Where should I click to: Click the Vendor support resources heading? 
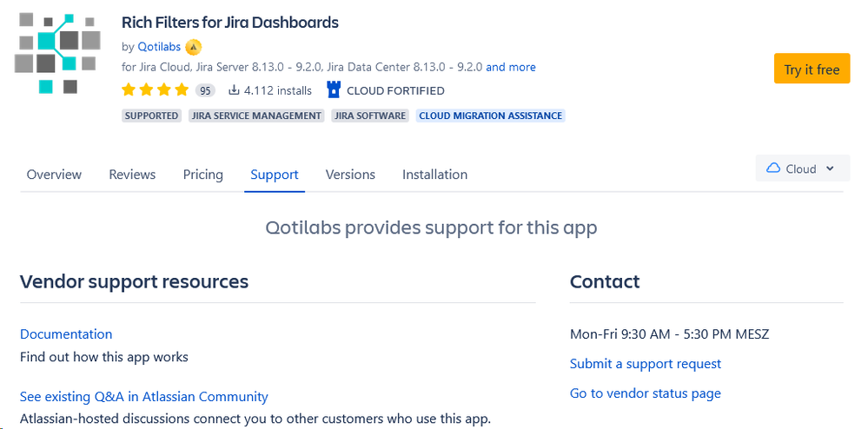pyautogui.click(x=134, y=281)
